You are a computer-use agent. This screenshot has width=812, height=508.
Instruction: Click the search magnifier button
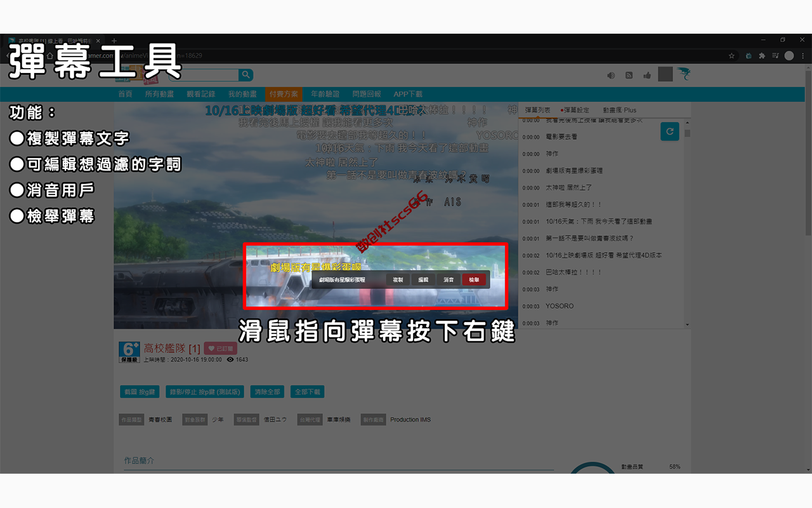(x=246, y=75)
